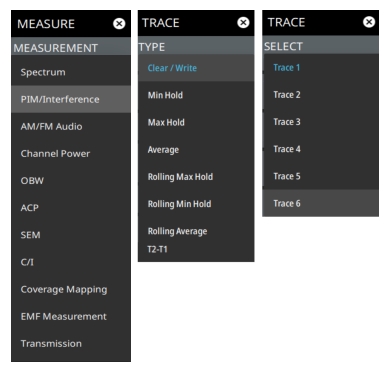Select the ACP measurement
This screenshot has height=371, width=389.
[71, 208]
